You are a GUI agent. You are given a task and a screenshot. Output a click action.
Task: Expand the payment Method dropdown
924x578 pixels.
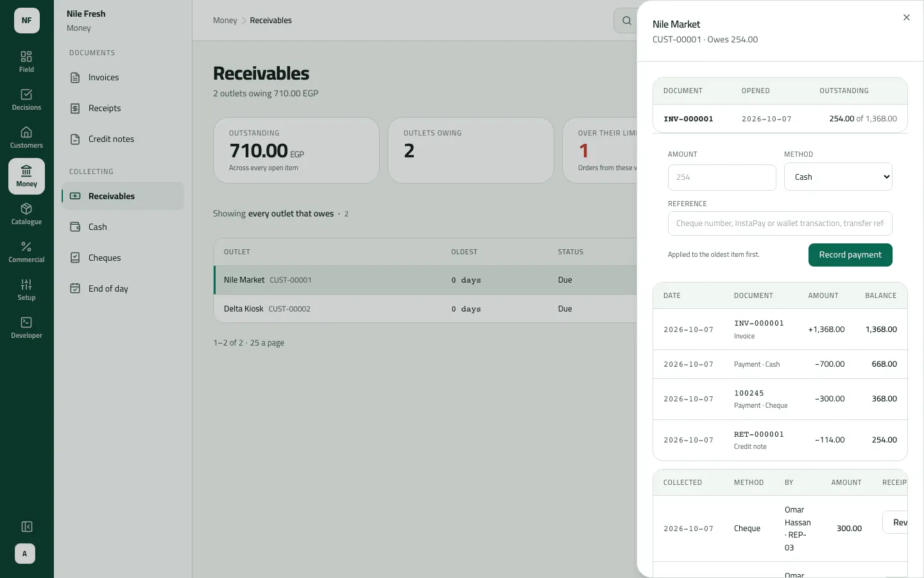(x=838, y=177)
